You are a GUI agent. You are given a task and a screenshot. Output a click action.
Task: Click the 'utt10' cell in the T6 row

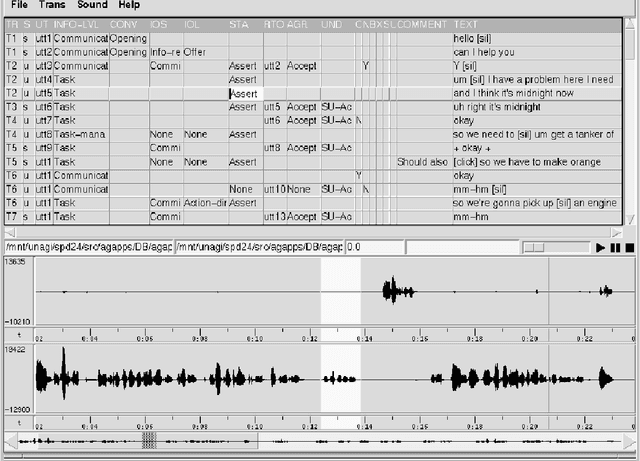275,189
